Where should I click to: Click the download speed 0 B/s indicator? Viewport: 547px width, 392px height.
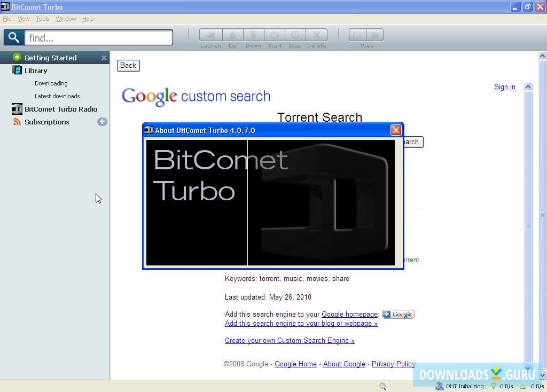pos(502,386)
